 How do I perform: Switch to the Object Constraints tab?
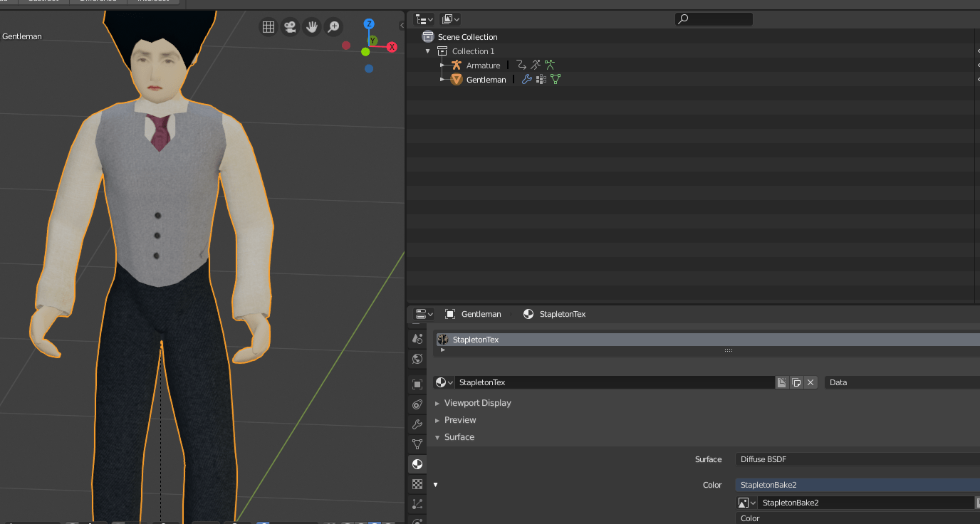(417, 404)
